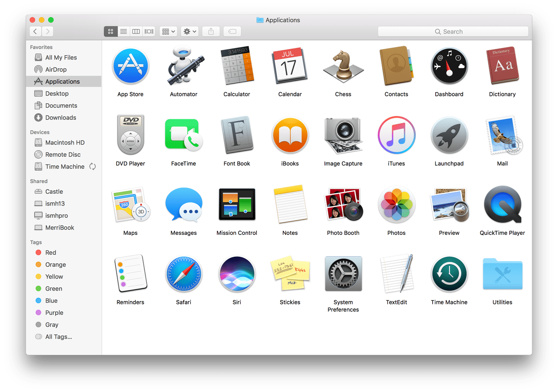This screenshot has height=392, width=558.
Task: Switch to list view in the toolbar
Action: [x=124, y=32]
